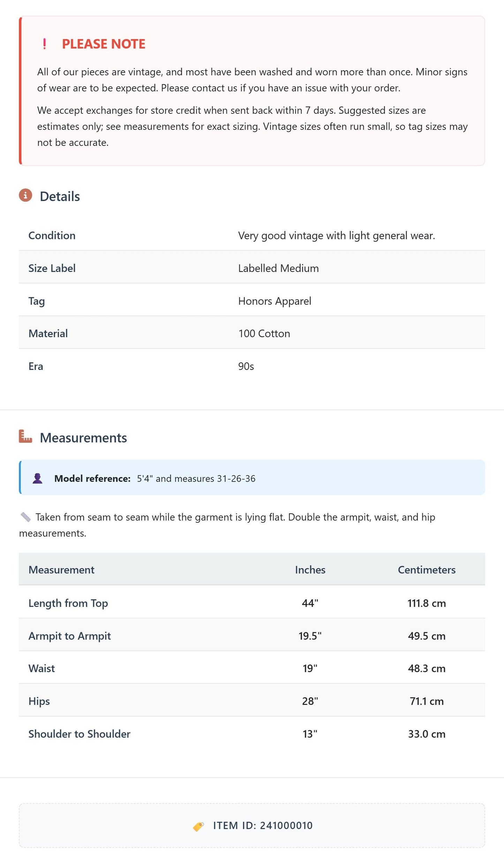Click the Details section heading

[60, 196]
